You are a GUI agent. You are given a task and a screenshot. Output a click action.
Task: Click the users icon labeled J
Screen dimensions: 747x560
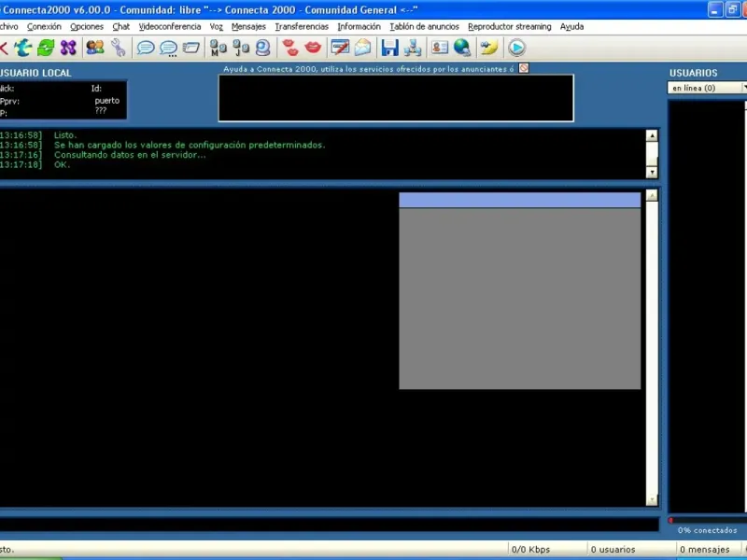click(x=241, y=48)
